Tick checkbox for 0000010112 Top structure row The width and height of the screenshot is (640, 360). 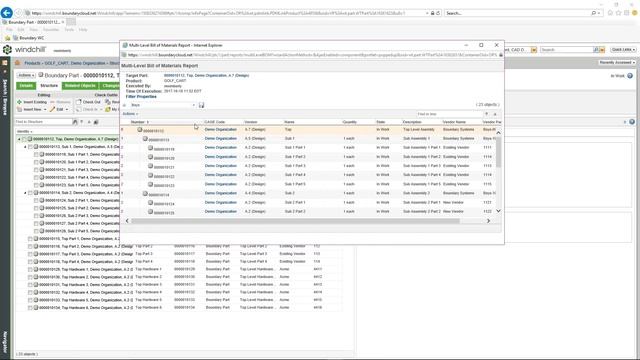24,139
